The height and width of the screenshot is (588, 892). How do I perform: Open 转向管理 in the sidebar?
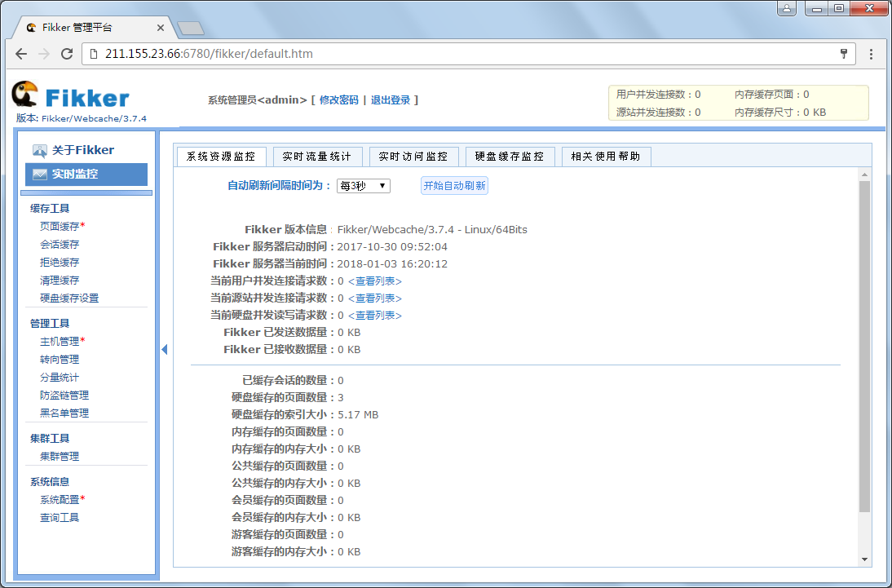coord(60,359)
